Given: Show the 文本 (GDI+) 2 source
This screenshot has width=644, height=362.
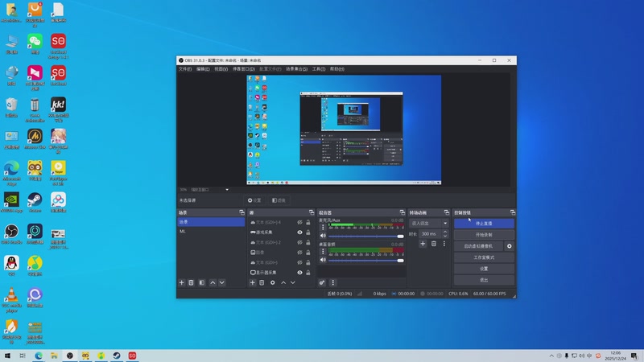Looking at the screenshot, I should click(x=299, y=242).
